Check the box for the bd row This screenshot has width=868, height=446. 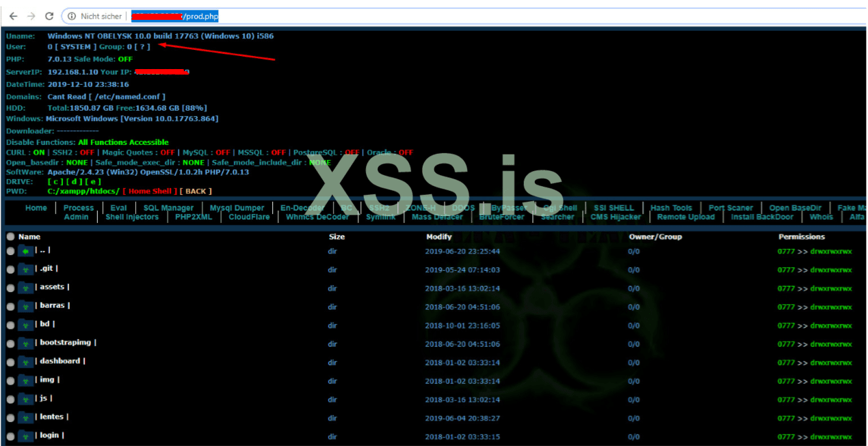tap(10, 326)
